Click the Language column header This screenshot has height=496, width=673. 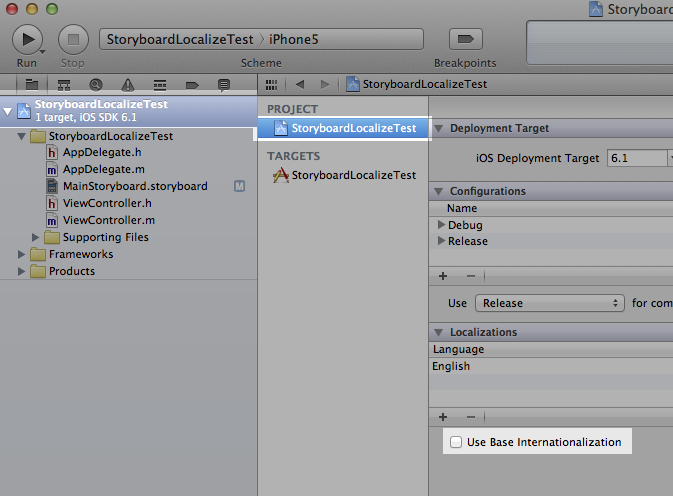551,349
